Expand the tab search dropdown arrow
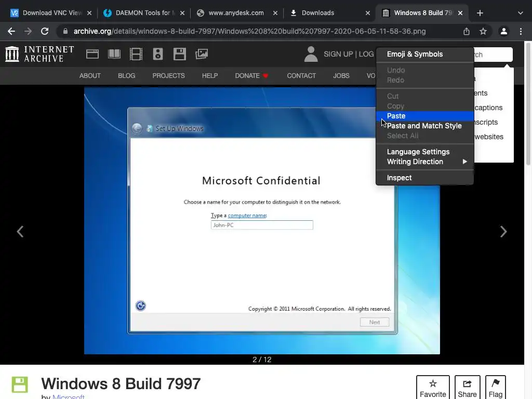Viewport: 532px width, 399px height. (521, 13)
